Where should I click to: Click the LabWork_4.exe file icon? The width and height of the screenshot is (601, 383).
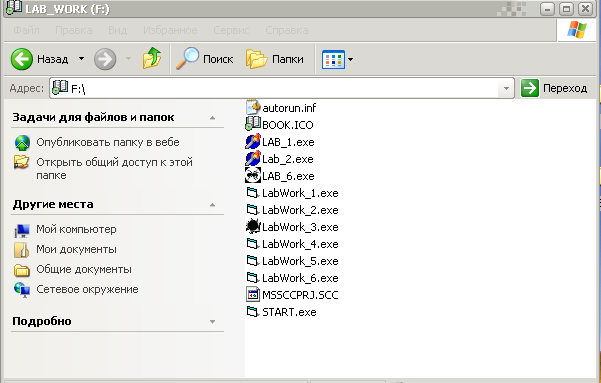(253, 243)
